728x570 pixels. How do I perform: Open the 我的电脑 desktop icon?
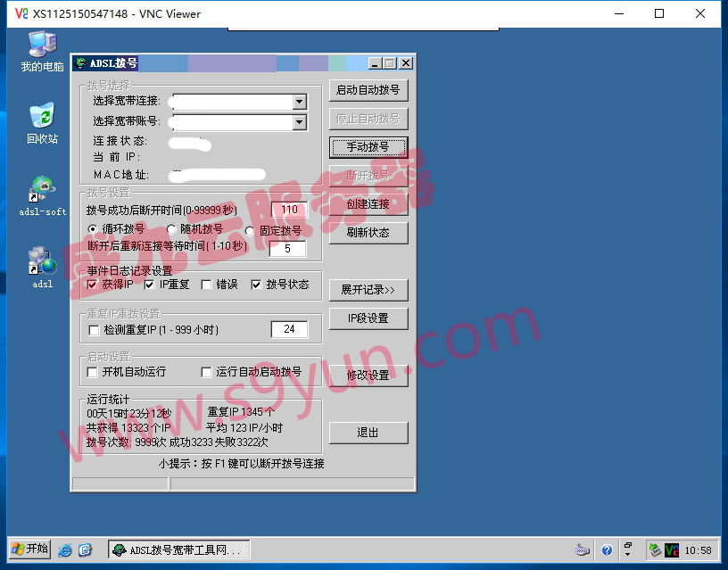(42, 45)
